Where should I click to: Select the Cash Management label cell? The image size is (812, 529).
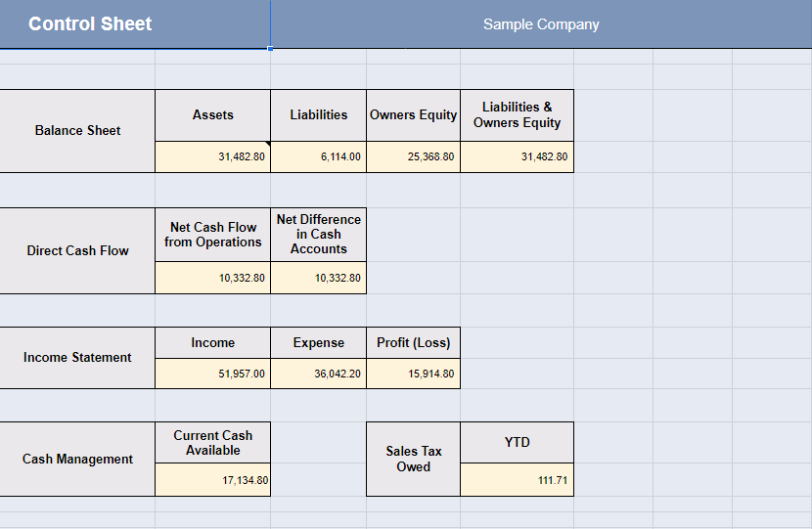click(x=77, y=460)
